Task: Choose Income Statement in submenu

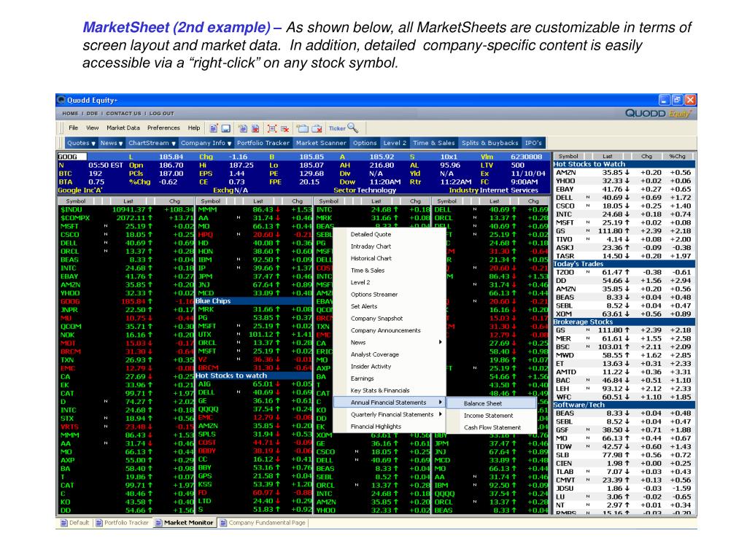Action: [491, 415]
